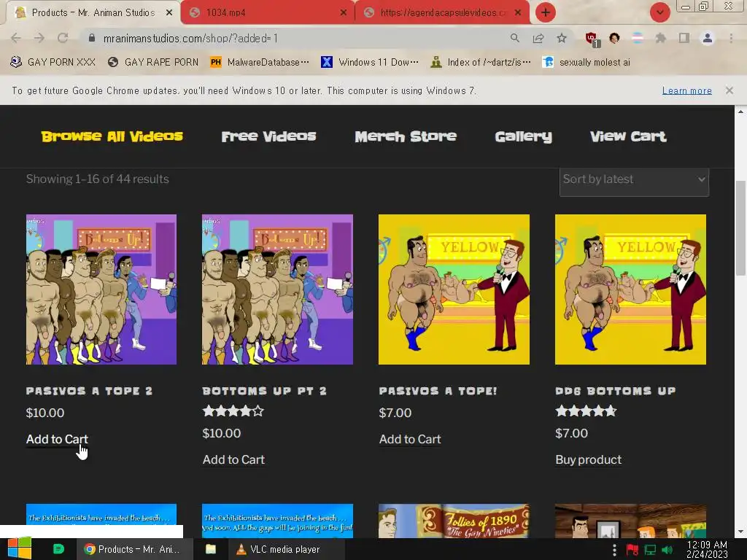Open the Pasivos A Tope 2 product title
This screenshot has height=560, width=747.
point(89,391)
